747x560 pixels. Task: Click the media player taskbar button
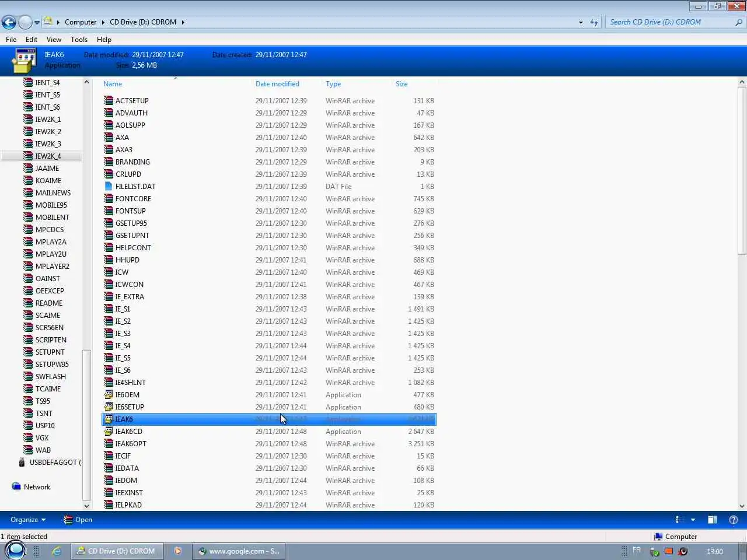(177, 551)
